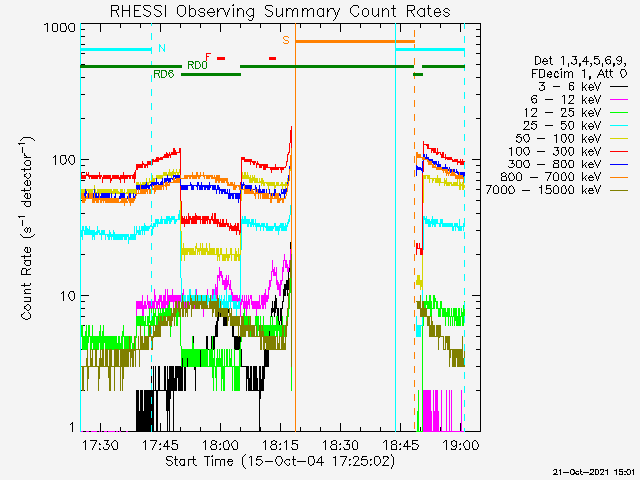Click the magenta line swatch for 6 - 12 keV
640x480 pixels.
(619, 100)
